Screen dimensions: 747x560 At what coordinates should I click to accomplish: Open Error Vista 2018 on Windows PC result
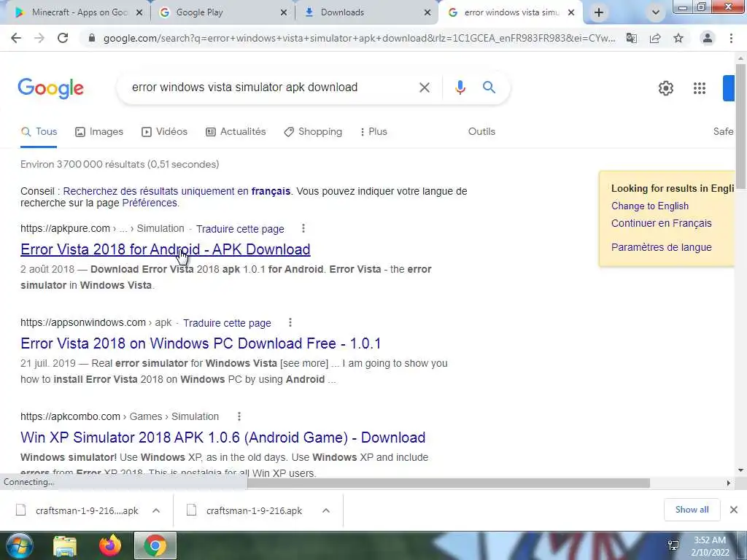point(201,343)
